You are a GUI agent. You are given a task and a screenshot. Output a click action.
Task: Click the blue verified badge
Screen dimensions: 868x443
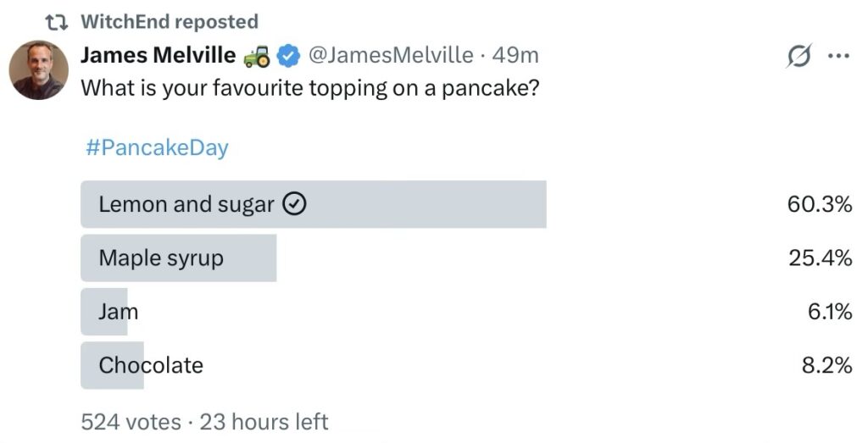pyautogui.click(x=288, y=56)
